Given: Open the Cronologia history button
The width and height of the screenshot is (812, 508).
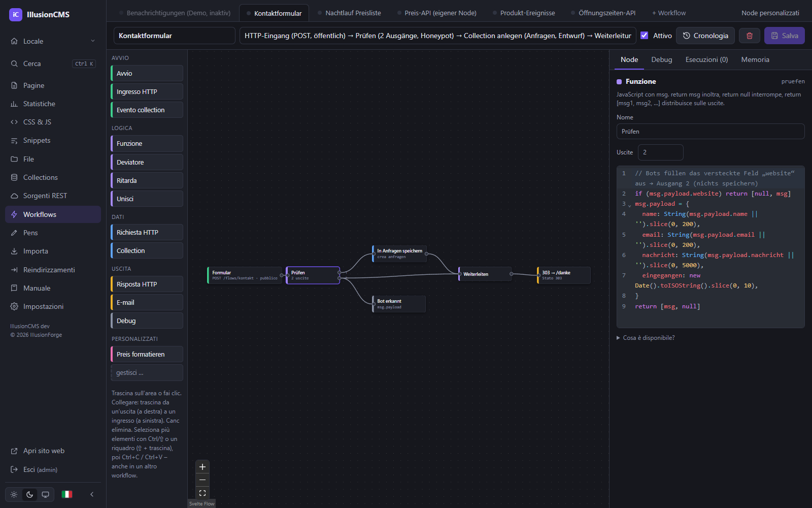Looking at the screenshot, I should pos(705,36).
